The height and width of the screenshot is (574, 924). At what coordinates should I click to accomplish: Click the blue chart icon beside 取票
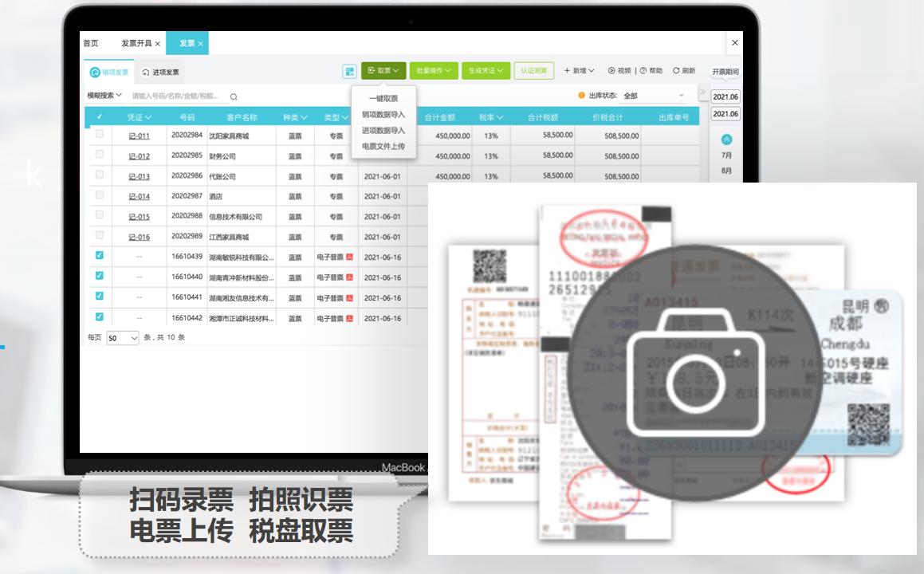(x=349, y=72)
